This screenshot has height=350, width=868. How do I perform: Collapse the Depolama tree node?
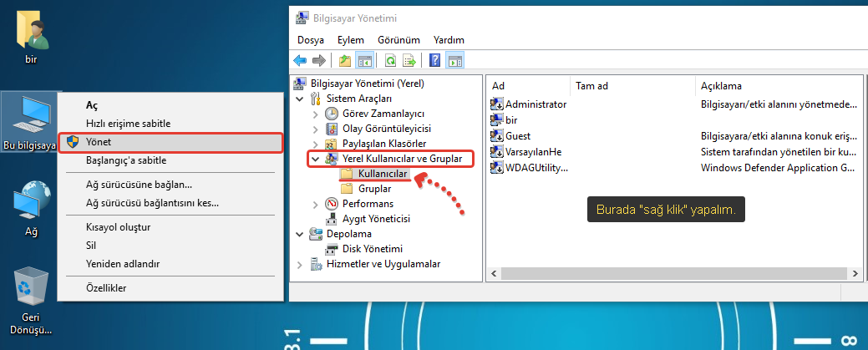pos(302,234)
